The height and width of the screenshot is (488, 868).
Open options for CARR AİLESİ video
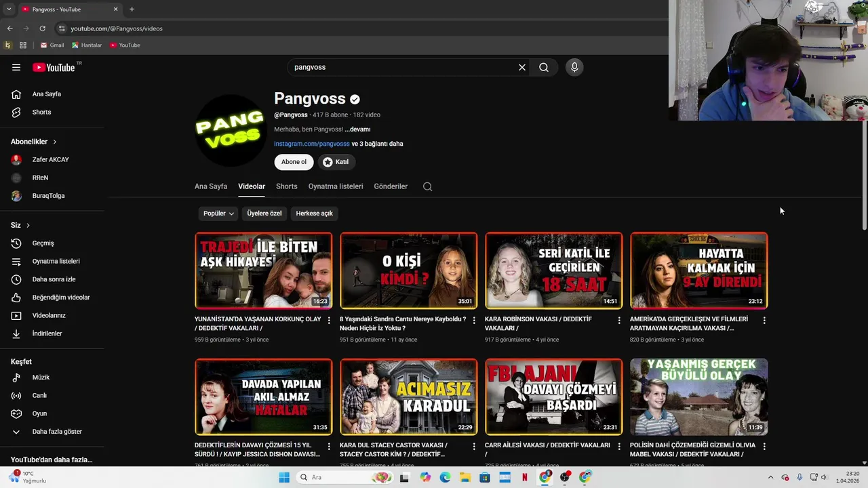[619, 447]
